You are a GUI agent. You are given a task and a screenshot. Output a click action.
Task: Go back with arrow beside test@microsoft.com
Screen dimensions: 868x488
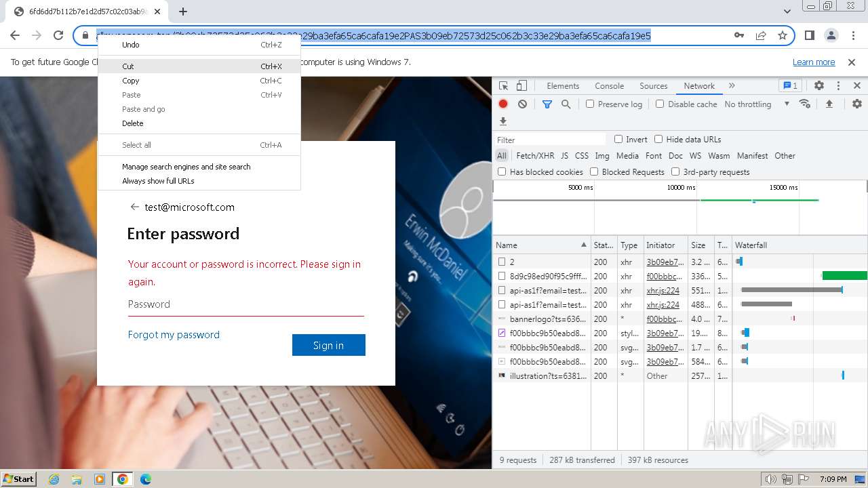tap(134, 207)
